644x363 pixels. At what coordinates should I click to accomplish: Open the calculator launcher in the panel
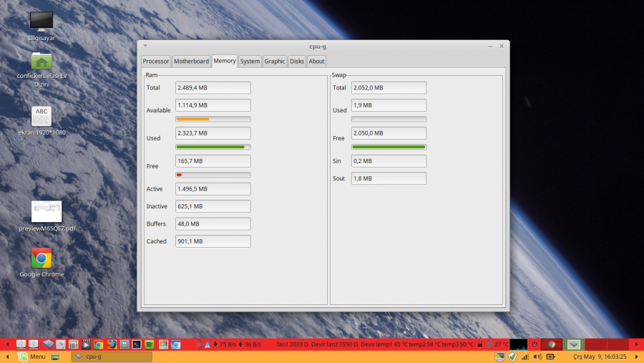pyautogui.click(x=73, y=344)
